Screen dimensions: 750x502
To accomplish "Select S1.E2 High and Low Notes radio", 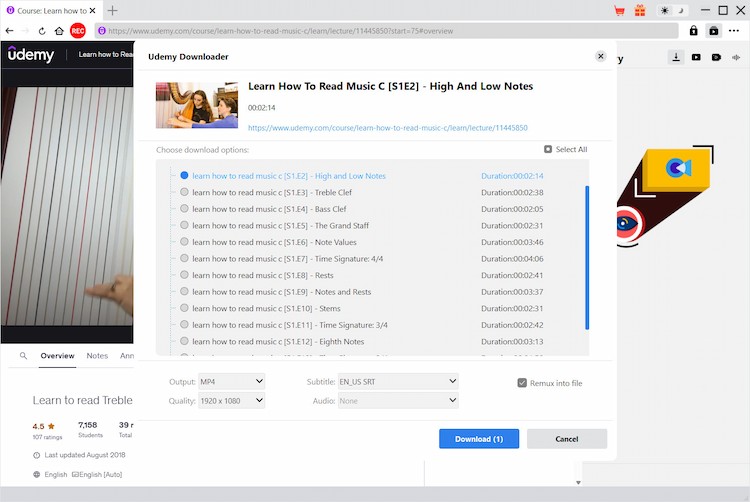I will tap(184, 175).
